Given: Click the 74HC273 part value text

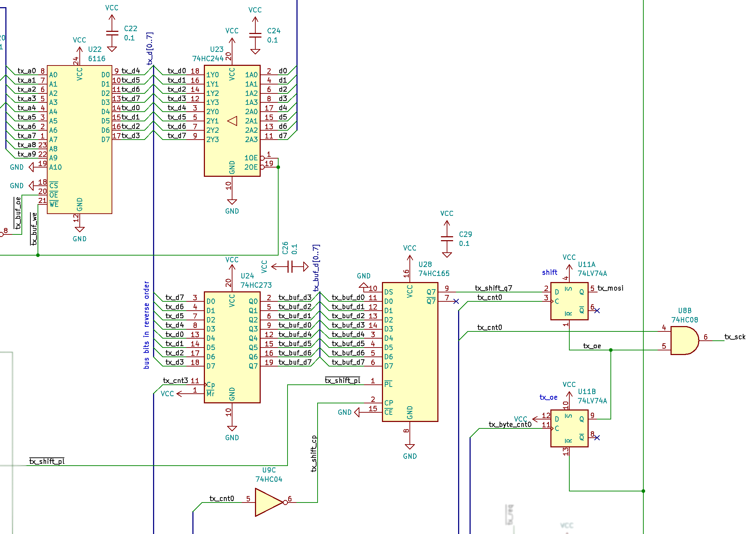Looking at the screenshot, I should [256, 285].
